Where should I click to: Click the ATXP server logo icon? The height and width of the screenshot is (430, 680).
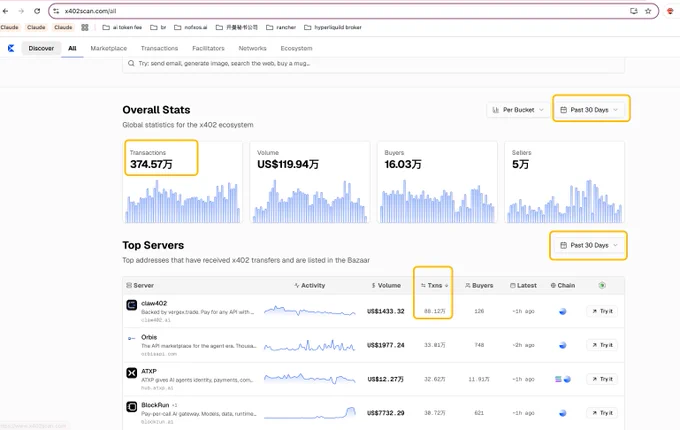131,373
